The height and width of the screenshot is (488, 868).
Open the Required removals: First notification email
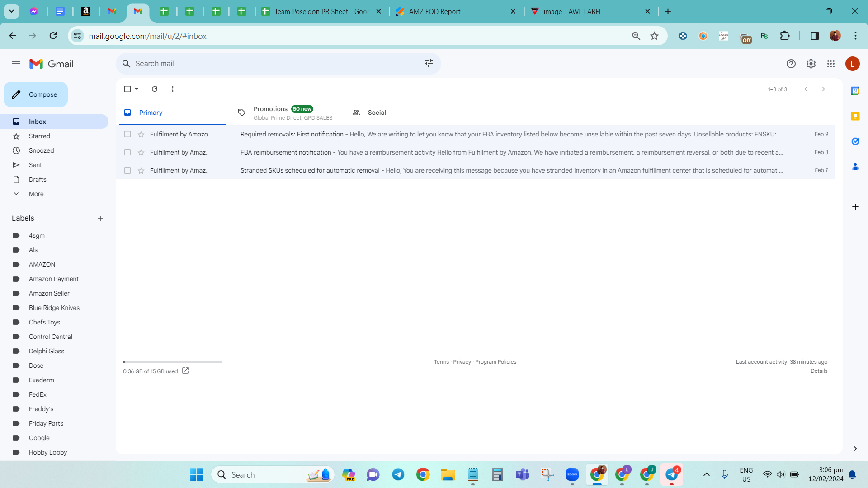click(x=476, y=134)
